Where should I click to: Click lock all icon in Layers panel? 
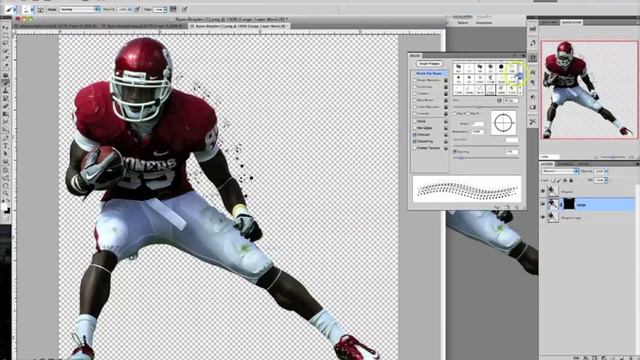571,180
